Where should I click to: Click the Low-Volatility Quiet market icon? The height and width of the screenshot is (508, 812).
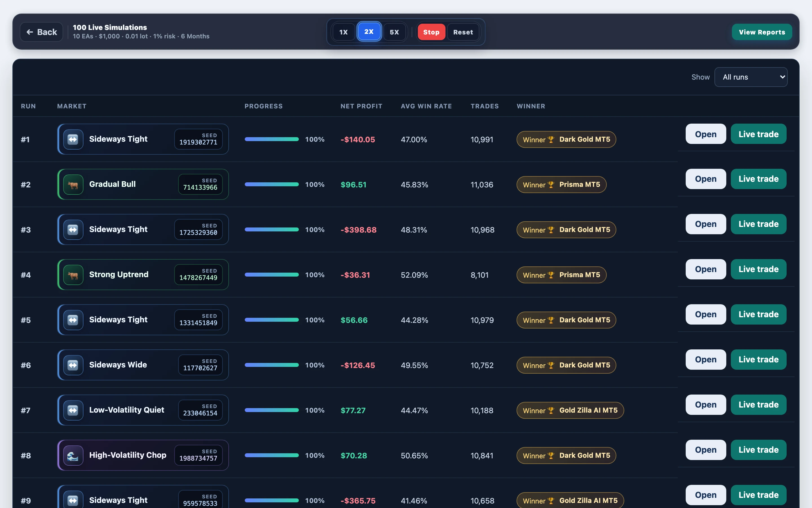tap(73, 410)
